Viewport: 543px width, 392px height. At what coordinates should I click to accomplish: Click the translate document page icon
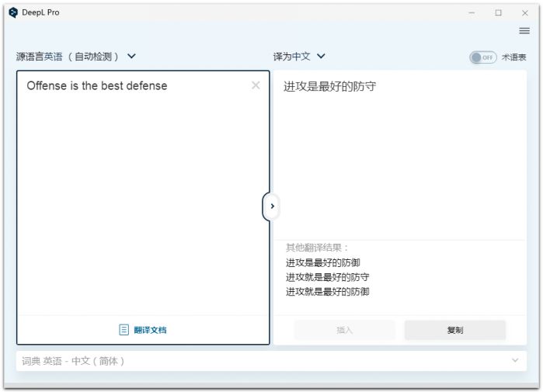[x=124, y=330]
